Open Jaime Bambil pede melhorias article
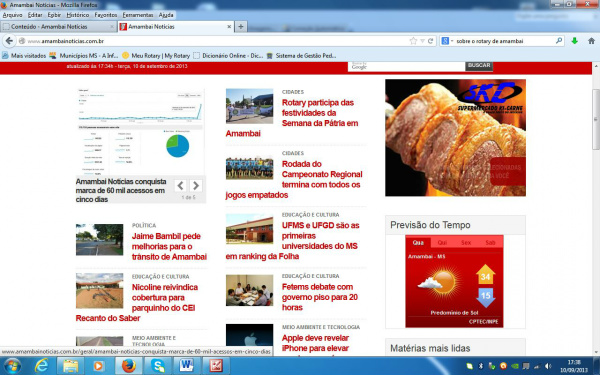Viewport: 600px width, 375px height. tap(169, 246)
